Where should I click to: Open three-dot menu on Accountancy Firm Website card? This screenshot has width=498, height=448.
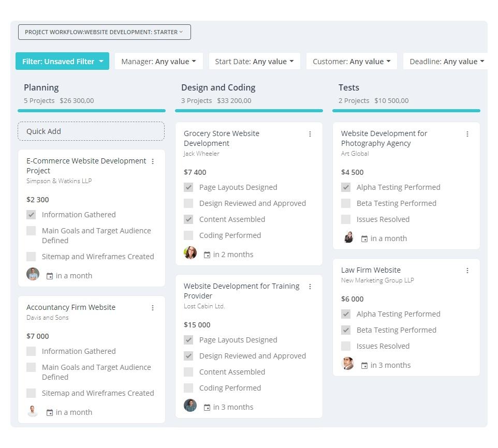click(x=153, y=308)
